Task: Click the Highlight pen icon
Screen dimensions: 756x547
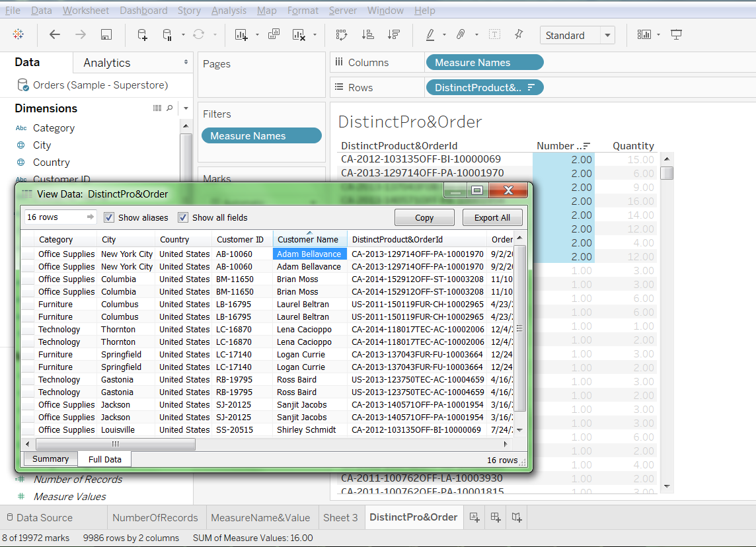Action: click(x=430, y=34)
